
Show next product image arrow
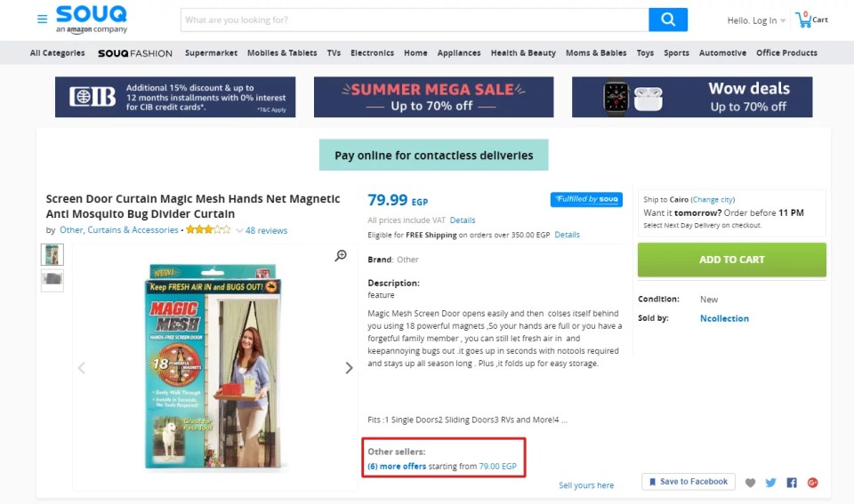(x=349, y=368)
